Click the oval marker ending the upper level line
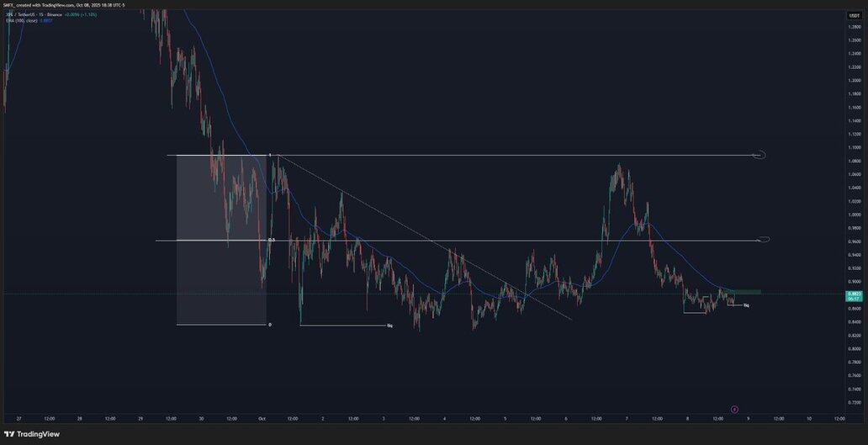The height and width of the screenshot is (445, 868). point(759,155)
